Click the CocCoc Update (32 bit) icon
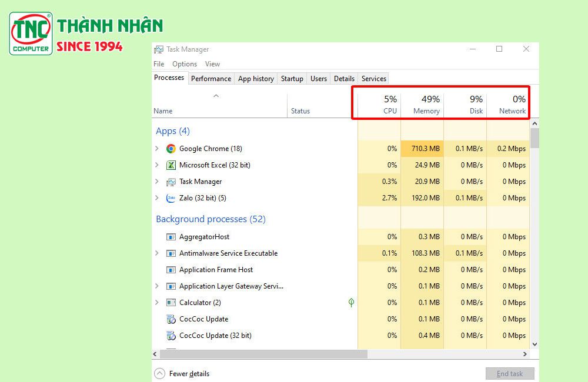Viewport: 588px width, 382px height. 171,336
